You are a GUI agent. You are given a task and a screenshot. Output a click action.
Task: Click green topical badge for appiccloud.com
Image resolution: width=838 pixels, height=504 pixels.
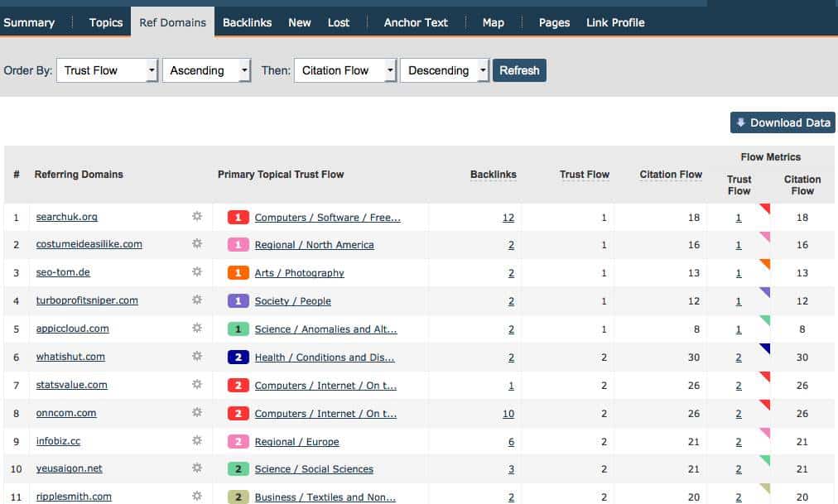pyautogui.click(x=238, y=329)
